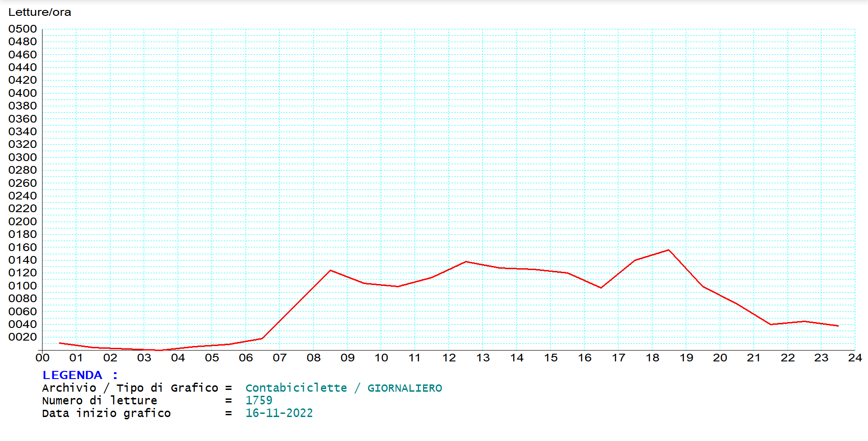868x441 pixels.
Task: Click hour label 12 on x-axis
Action: coord(449,358)
